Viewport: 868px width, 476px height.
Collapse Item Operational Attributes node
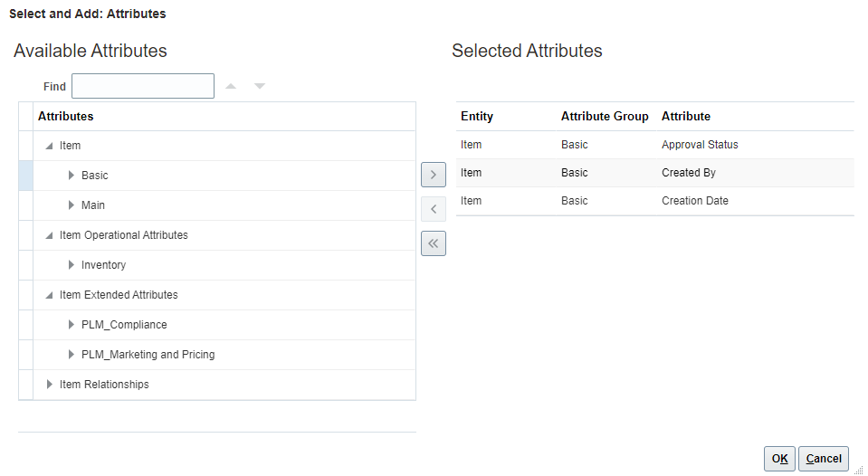(x=49, y=235)
